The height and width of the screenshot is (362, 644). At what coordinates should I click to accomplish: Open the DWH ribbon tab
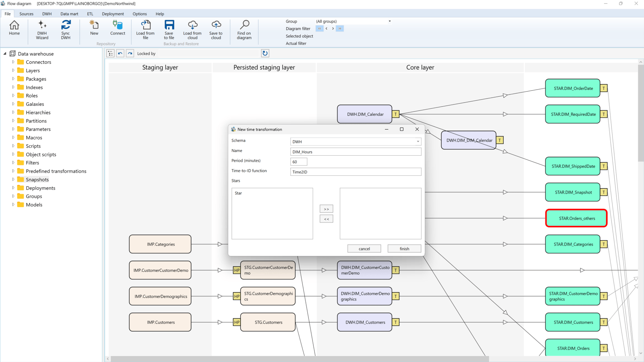(x=47, y=14)
